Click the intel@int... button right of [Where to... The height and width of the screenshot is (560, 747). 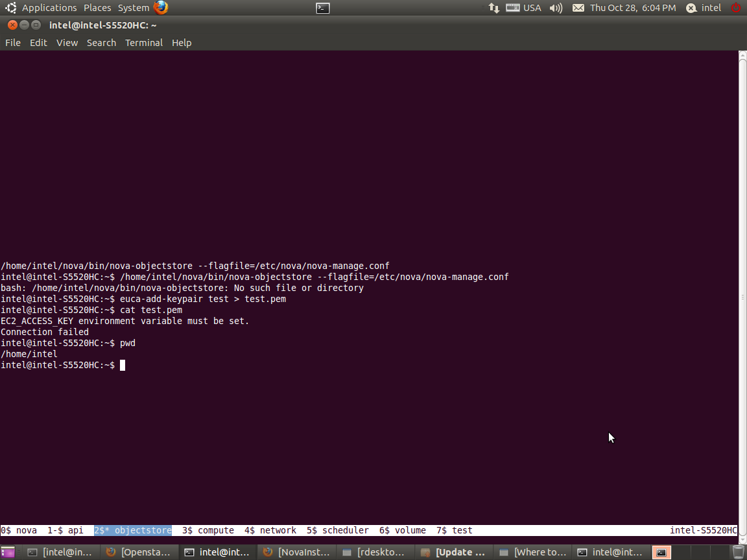[x=610, y=552]
